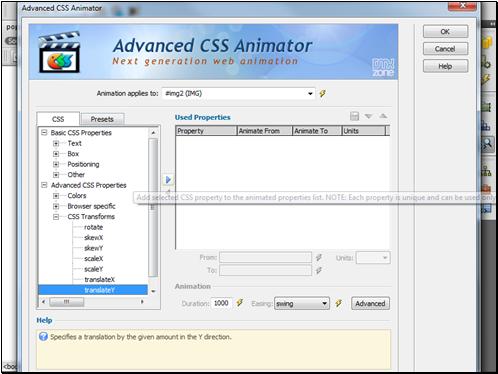
Task: Expand the Text node in Basic CSS Properties
Action: pos(56,143)
